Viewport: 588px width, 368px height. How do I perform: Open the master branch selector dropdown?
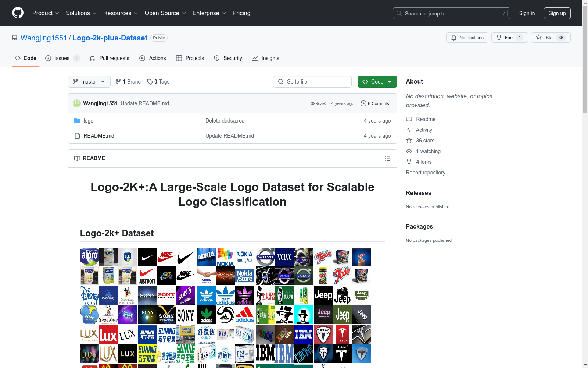[89, 82]
